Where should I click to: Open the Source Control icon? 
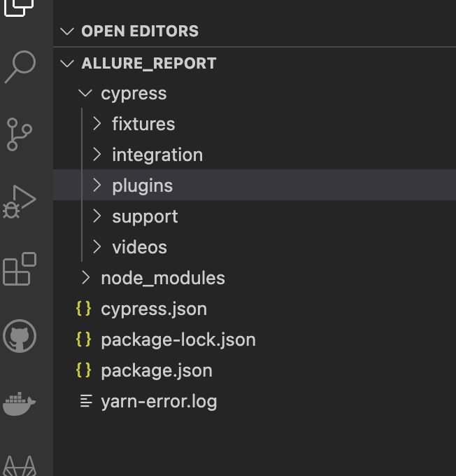20,134
